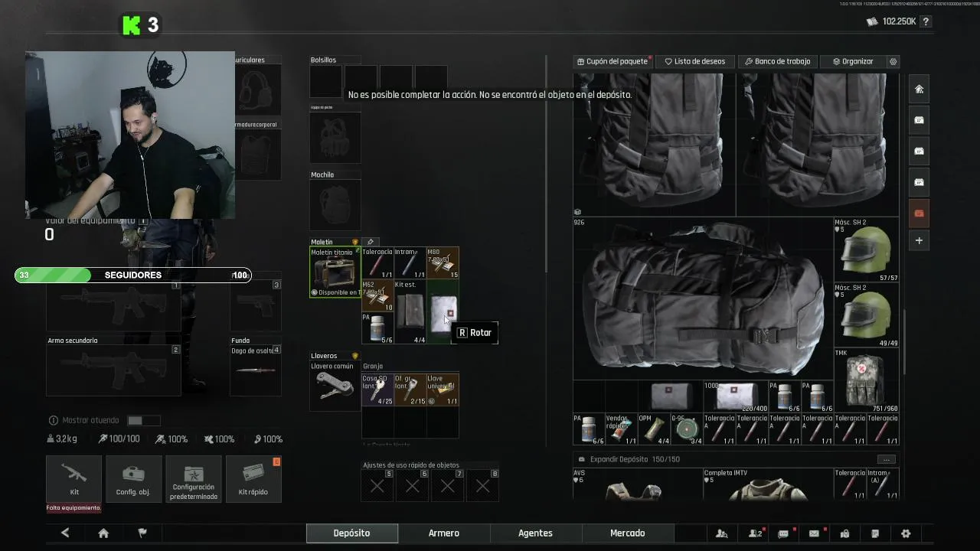Select the Kit est. item in case
This screenshot has height=551, width=980.
pyautogui.click(x=410, y=311)
